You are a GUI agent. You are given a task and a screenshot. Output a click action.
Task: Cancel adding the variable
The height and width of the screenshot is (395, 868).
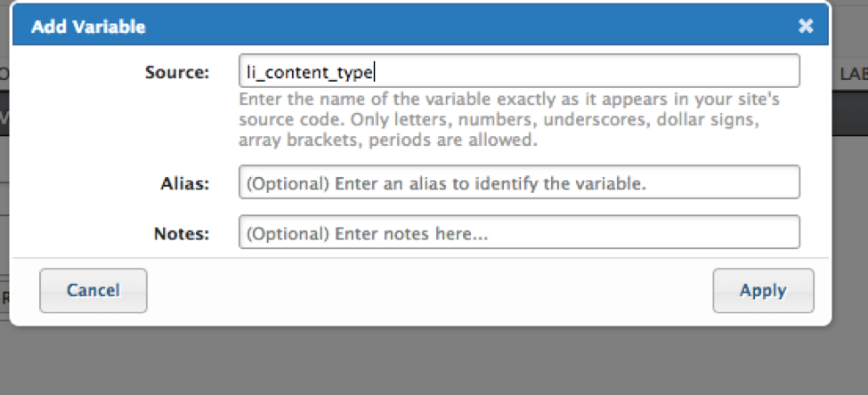pos(93,290)
